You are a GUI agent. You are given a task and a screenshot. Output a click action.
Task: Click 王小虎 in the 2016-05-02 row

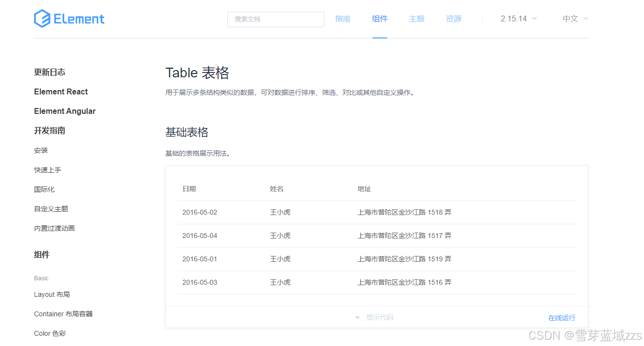click(x=280, y=212)
